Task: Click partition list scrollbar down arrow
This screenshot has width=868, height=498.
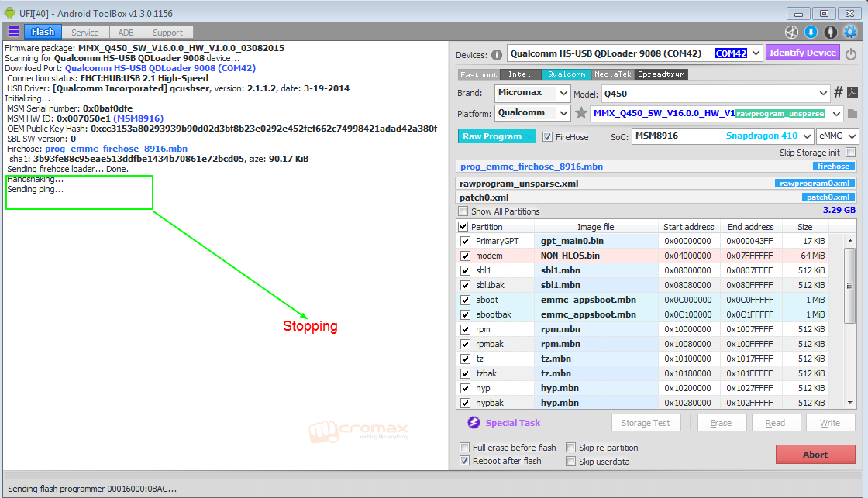Action: [x=849, y=402]
